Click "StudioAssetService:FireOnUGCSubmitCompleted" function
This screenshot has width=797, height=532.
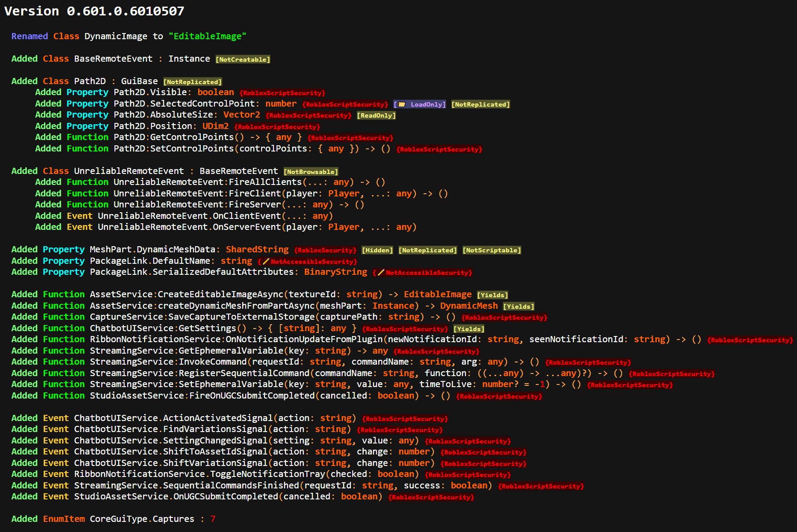(203, 395)
